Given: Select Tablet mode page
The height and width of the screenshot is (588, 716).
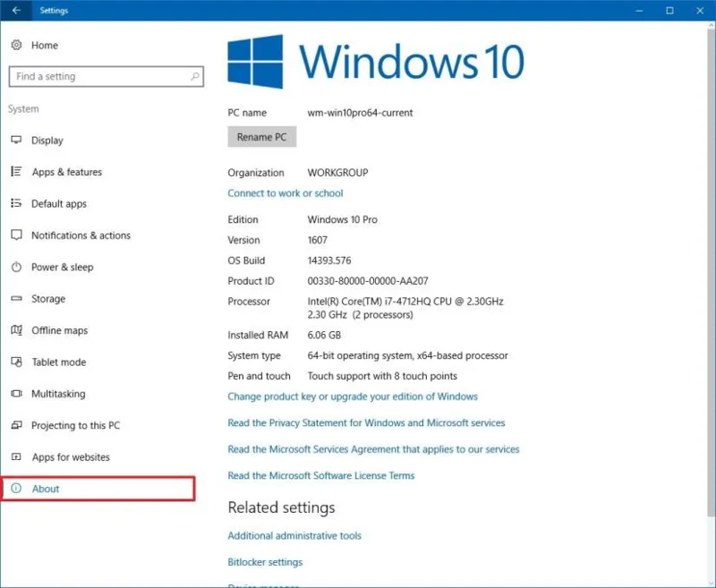Looking at the screenshot, I should [x=58, y=362].
